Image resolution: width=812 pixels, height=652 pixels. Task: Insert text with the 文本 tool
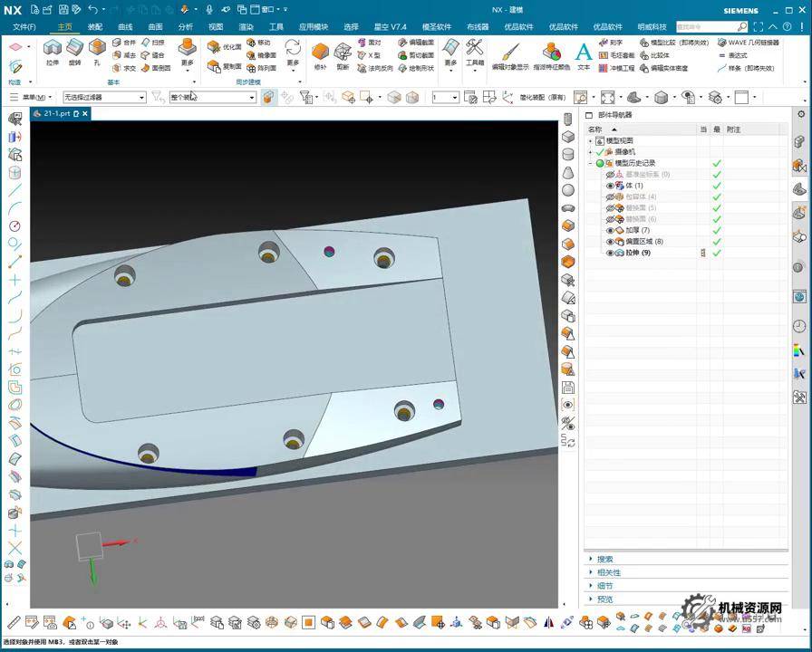coord(584,54)
